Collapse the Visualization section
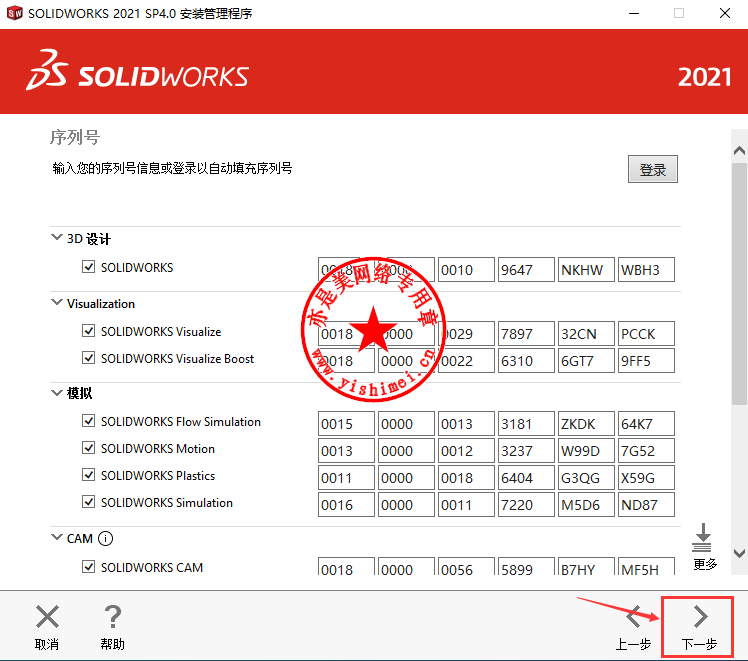The width and height of the screenshot is (748, 661). pyautogui.click(x=57, y=302)
